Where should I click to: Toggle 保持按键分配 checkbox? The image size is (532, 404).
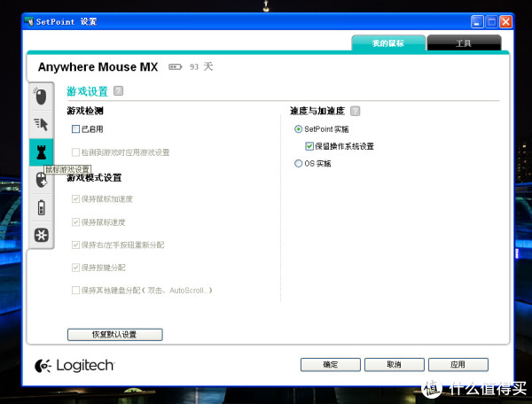pos(75,268)
